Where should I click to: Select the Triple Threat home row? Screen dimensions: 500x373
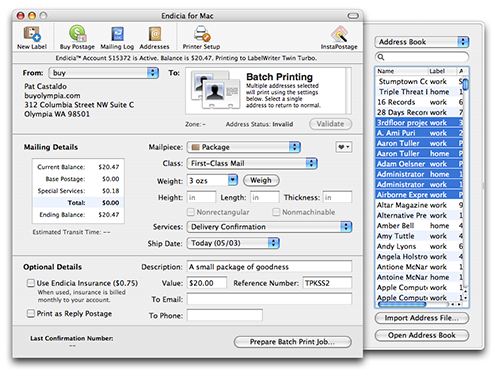[x=419, y=92]
